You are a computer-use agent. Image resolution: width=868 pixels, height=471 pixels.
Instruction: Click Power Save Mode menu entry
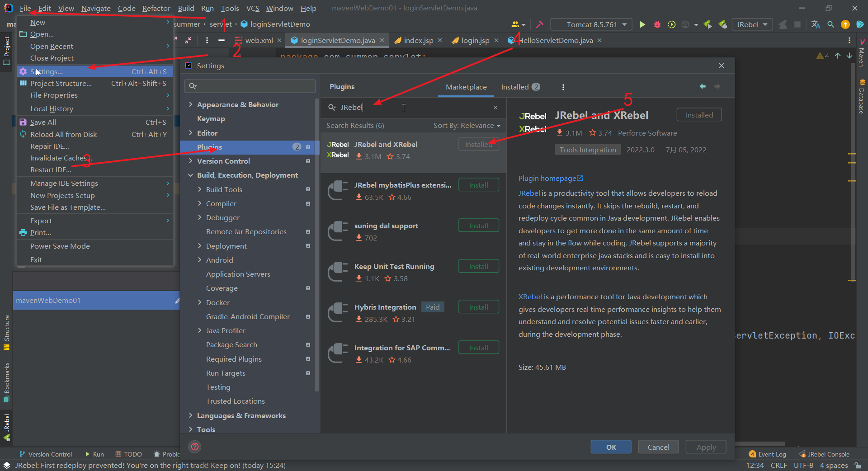click(x=95, y=246)
